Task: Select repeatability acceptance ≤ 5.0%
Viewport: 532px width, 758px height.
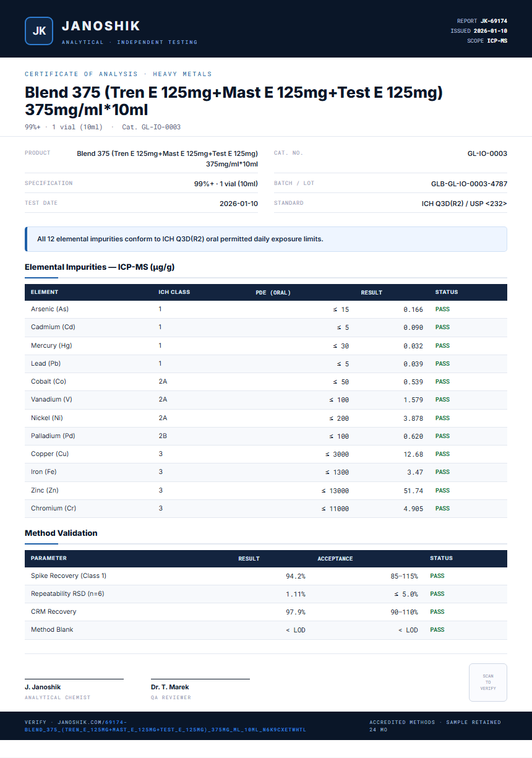Action: [x=406, y=594]
